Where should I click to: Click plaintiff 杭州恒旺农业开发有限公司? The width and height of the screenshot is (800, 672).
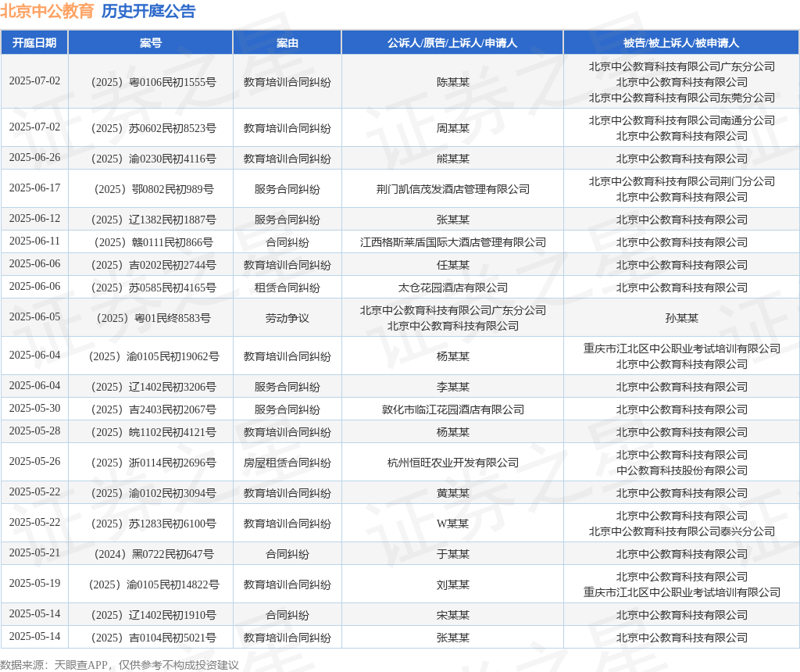pyautogui.click(x=452, y=463)
